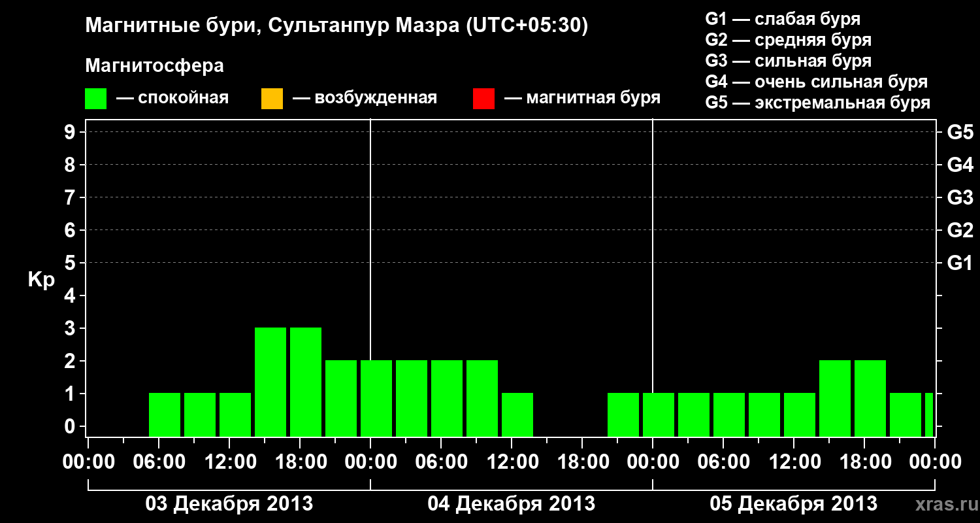Click the 06:00 tick label of 05 Декабря
This screenshot has width=980, height=523.
(x=723, y=462)
